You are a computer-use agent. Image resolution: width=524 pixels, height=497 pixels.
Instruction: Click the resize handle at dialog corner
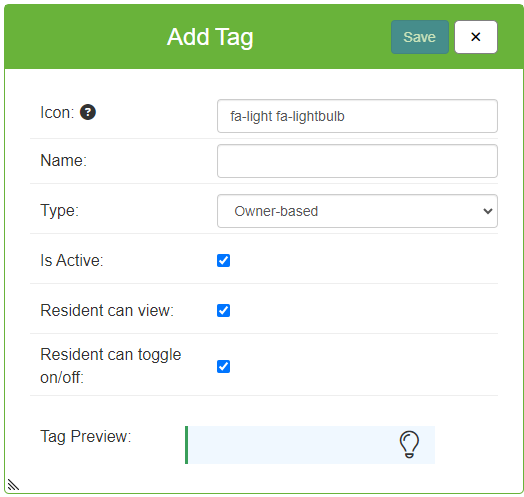pos(13,485)
